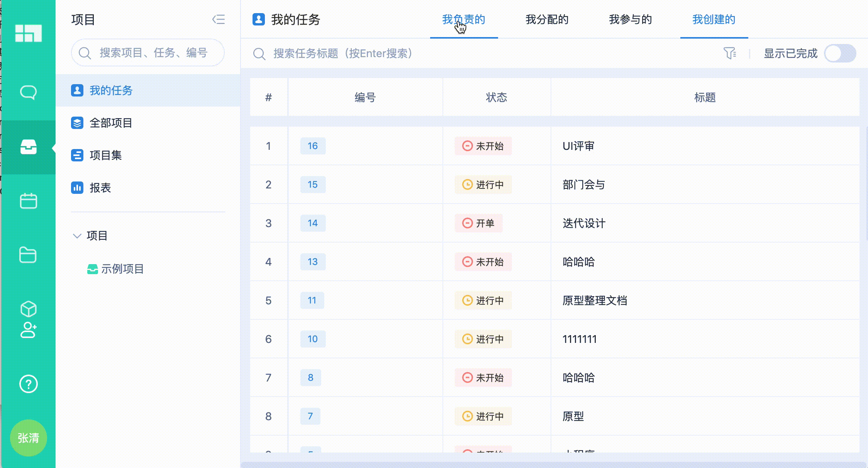Select 示例项目 in the project tree
The width and height of the screenshot is (868, 468).
point(122,269)
